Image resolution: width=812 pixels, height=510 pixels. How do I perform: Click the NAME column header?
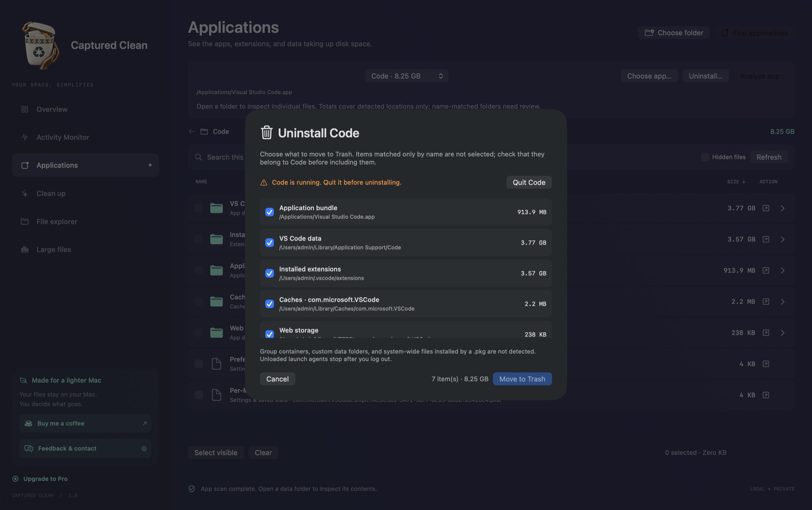201,182
